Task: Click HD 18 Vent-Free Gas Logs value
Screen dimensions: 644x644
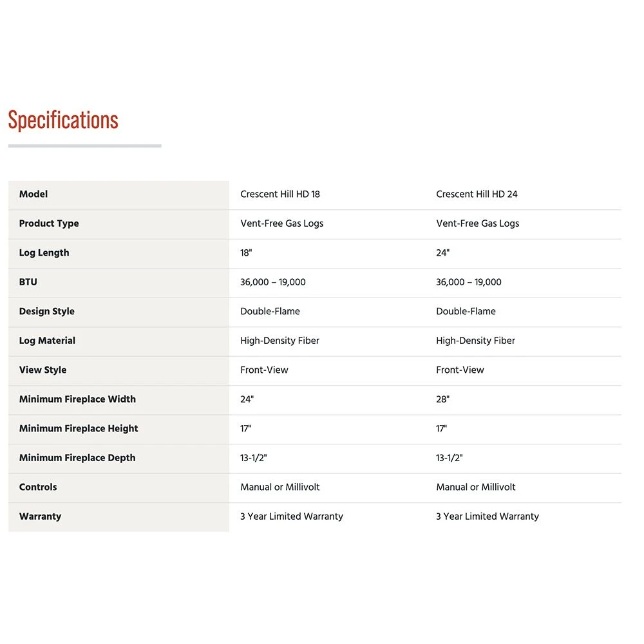Action: click(x=281, y=223)
